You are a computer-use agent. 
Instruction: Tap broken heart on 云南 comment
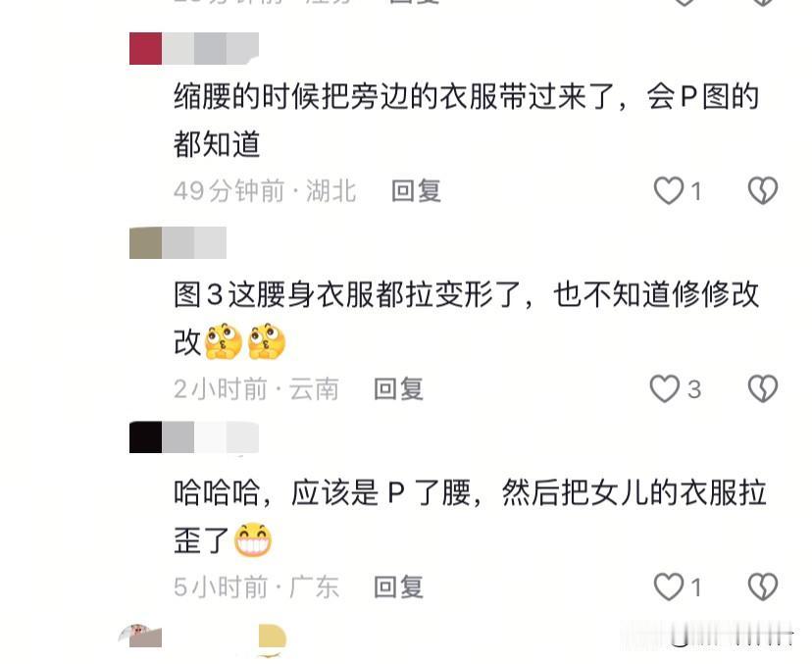click(763, 389)
